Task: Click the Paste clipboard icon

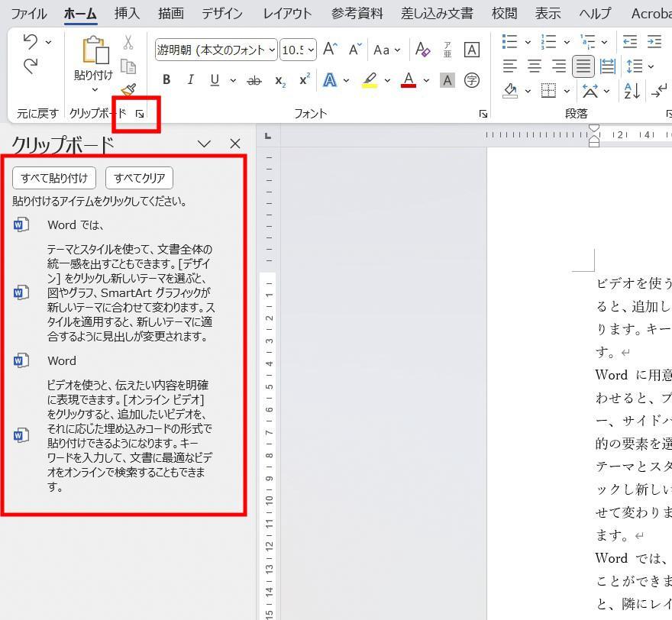Action: 95,50
